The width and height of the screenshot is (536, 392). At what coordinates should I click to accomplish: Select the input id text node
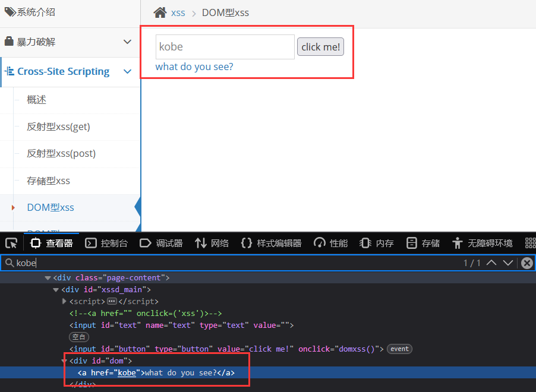[181, 325]
